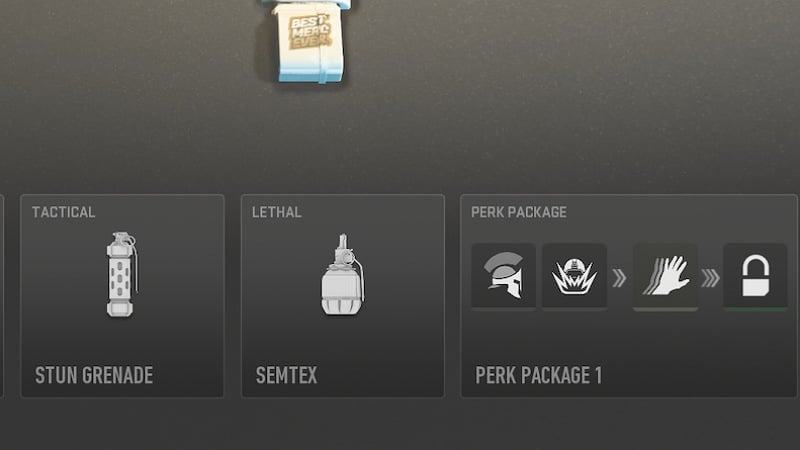Select the Semtex grenade icon
Screen dimensions: 800x450
(x=343, y=274)
